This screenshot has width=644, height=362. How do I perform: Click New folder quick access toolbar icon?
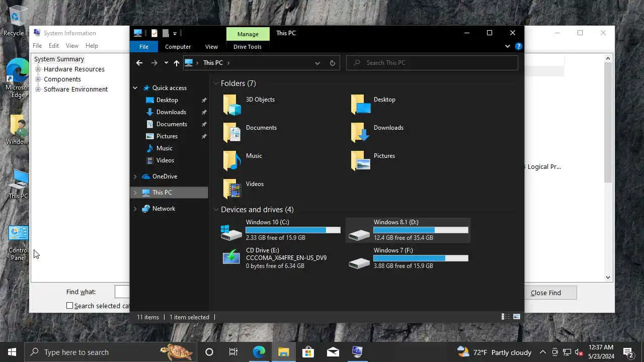coord(165,33)
